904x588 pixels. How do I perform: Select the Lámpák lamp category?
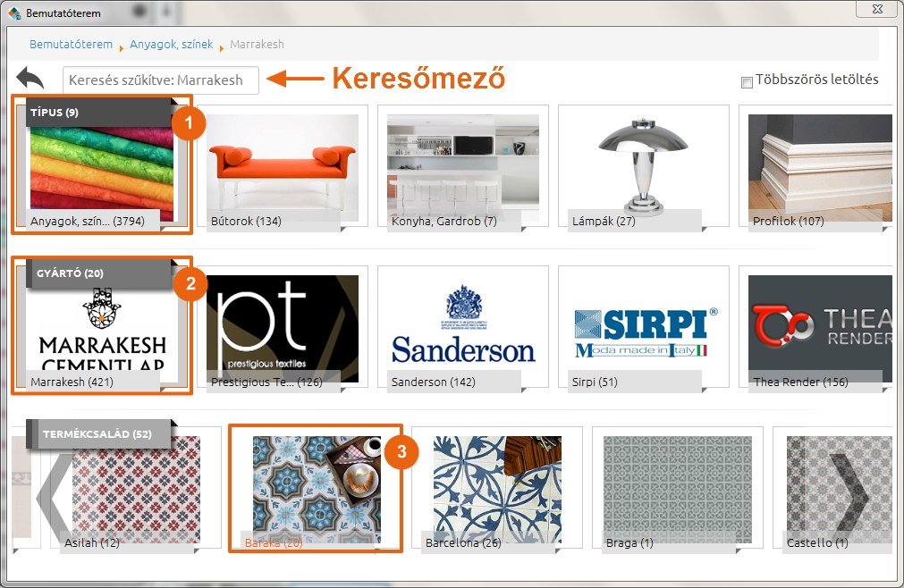click(x=644, y=168)
